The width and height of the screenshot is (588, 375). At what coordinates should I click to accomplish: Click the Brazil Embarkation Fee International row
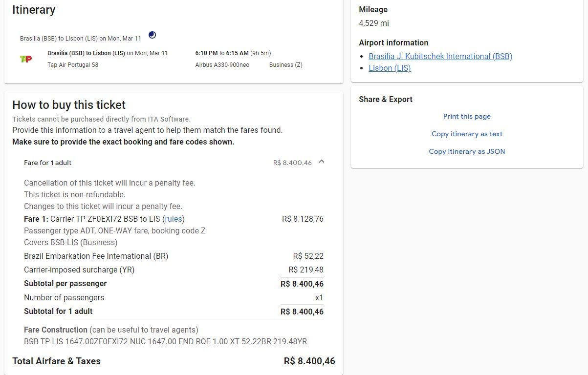(x=174, y=256)
